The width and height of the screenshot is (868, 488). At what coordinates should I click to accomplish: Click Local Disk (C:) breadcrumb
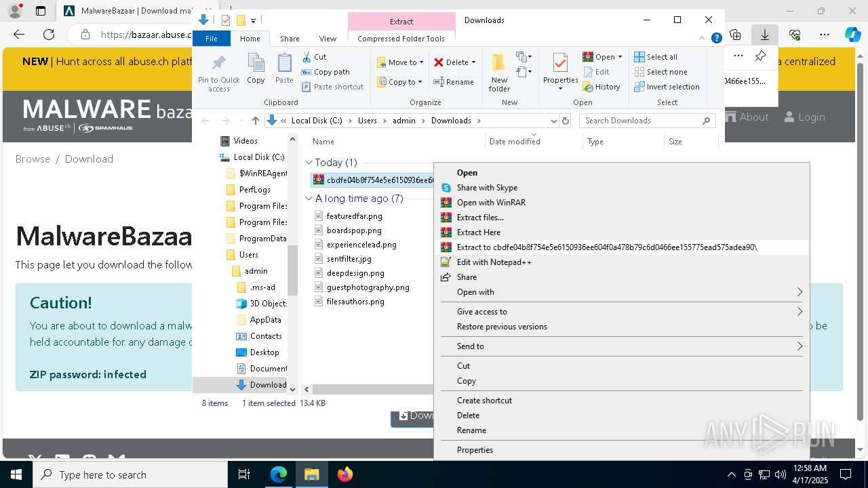[x=317, y=121]
